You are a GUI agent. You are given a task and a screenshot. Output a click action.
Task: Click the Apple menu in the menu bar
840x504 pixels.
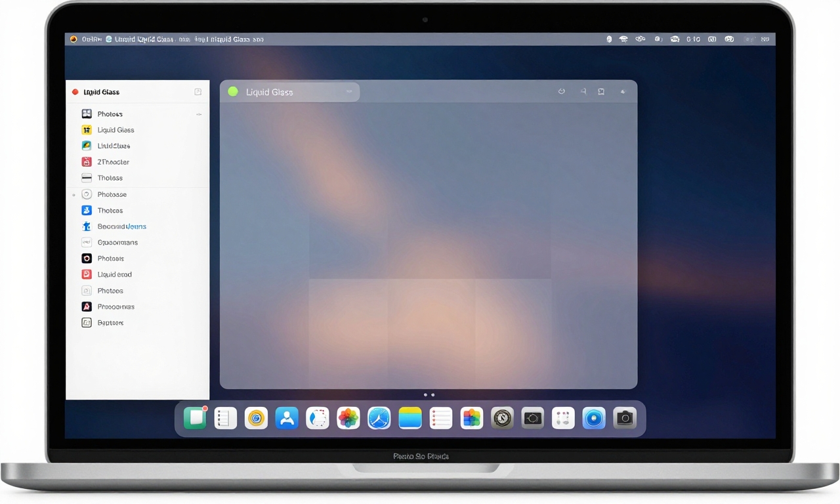[x=73, y=39]
